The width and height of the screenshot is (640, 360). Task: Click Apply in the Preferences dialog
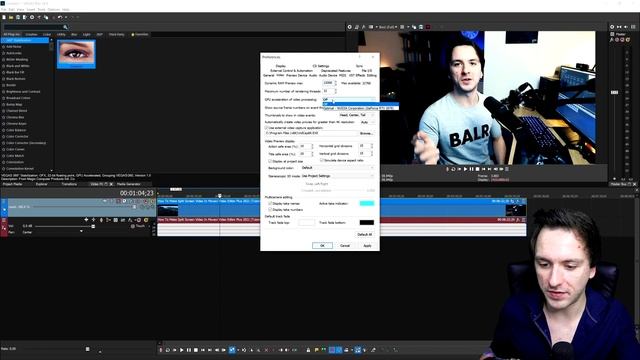[x=367, y=245]
